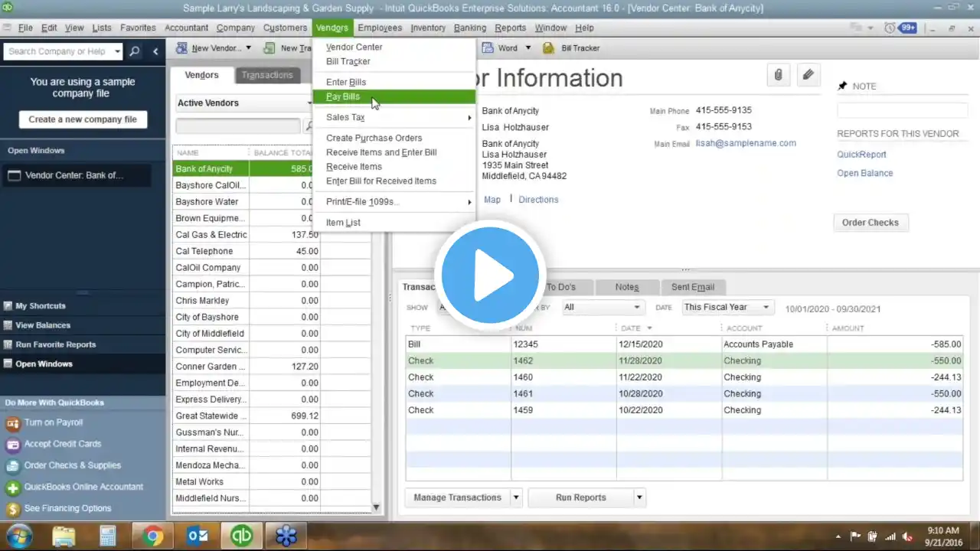Viewport: 980px width, 551px height.
Task: Click the large video play button
Action: [490, 275]
